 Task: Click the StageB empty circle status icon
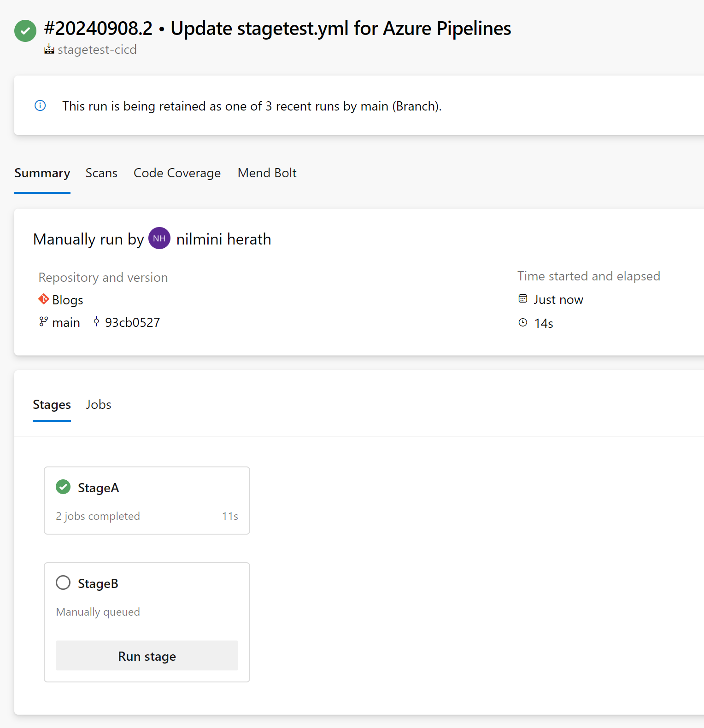[x=63, y=582]
